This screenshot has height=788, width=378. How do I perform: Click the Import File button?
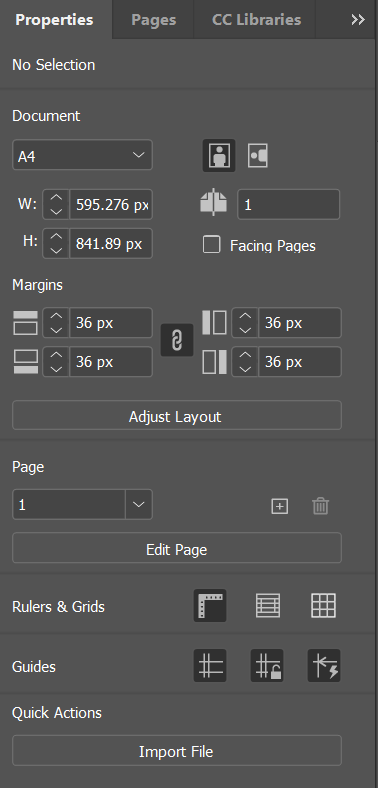click(x=177, y=751)
